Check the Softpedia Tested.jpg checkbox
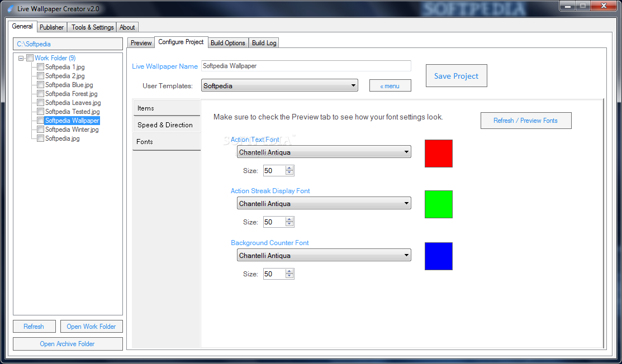The image size is (622, 364). 40,112
